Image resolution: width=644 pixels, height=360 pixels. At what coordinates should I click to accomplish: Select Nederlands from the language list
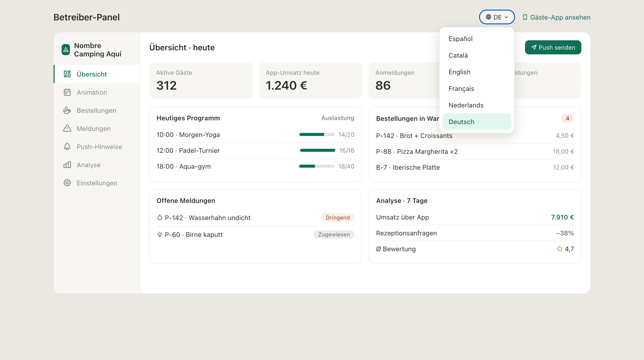point(477,105)
